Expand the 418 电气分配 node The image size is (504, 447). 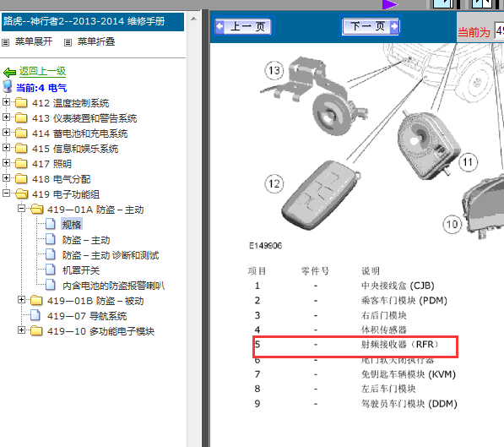(6, 177)
